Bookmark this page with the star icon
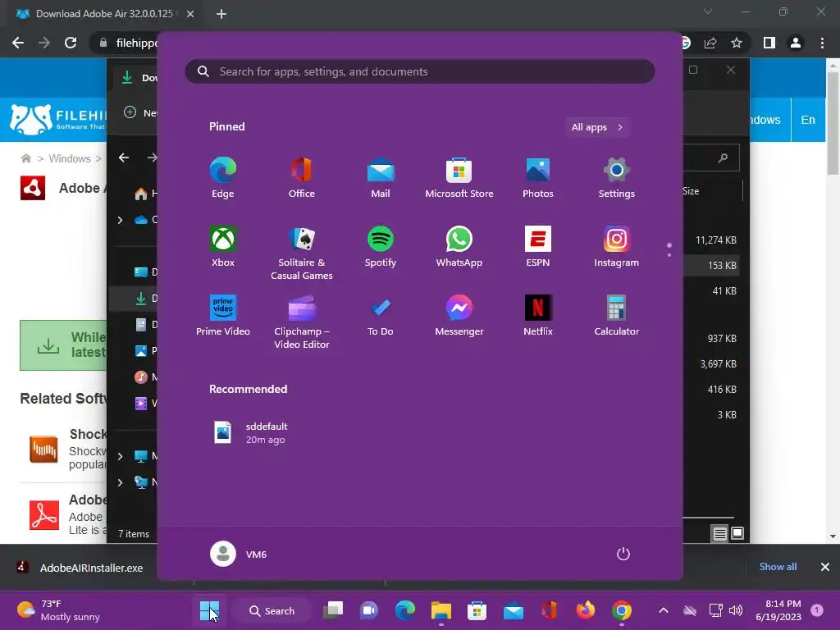840x630 pixels. click(737, 43)
